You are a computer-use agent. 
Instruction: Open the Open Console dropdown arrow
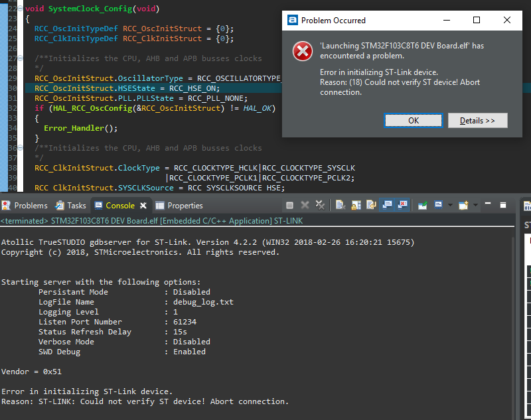(475, 205)
